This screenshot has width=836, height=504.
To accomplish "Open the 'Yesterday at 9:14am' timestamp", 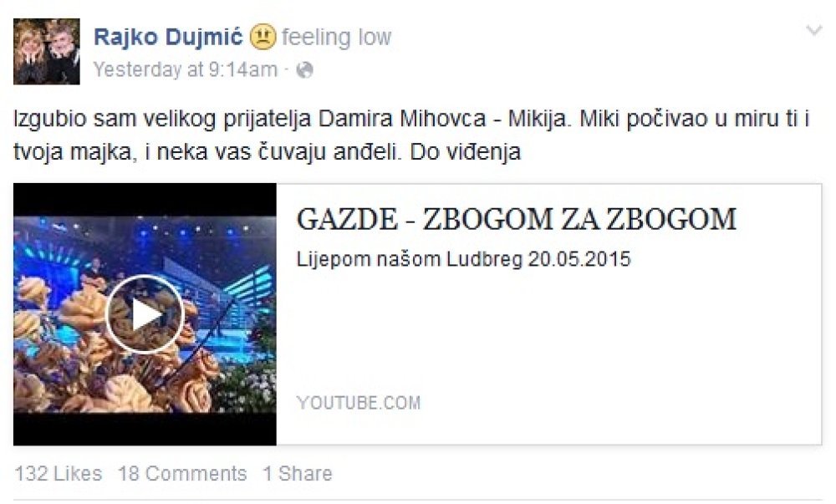I will point(186,70).
